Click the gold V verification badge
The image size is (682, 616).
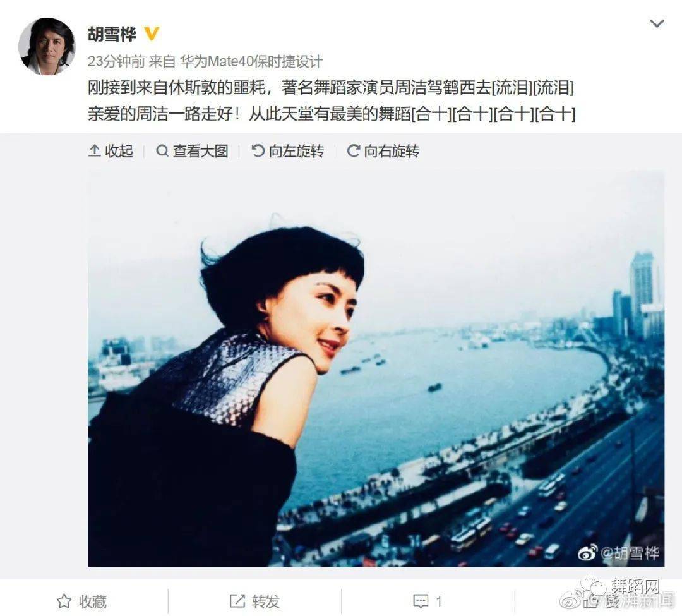[x=152, y=34]
